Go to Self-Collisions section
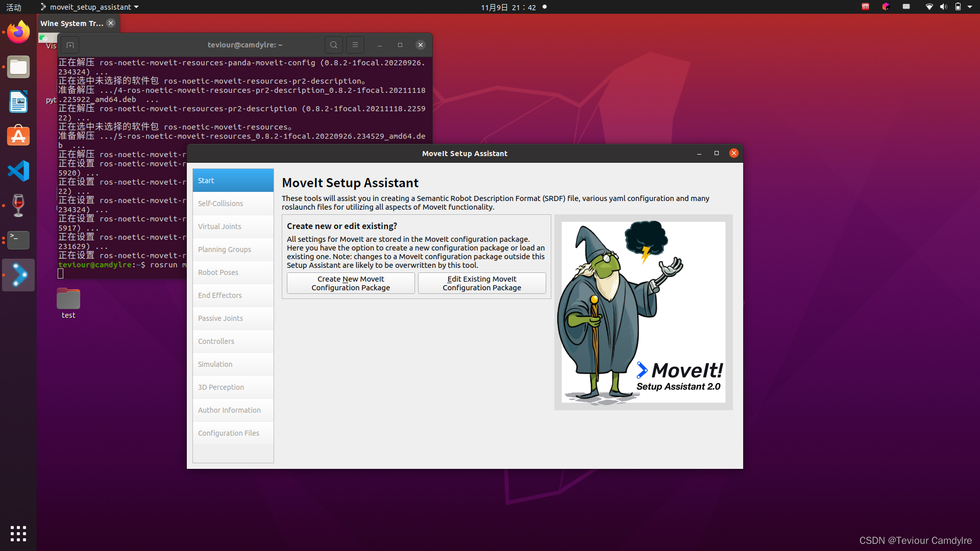Viewport: 980px width, 551px height. 233,204
